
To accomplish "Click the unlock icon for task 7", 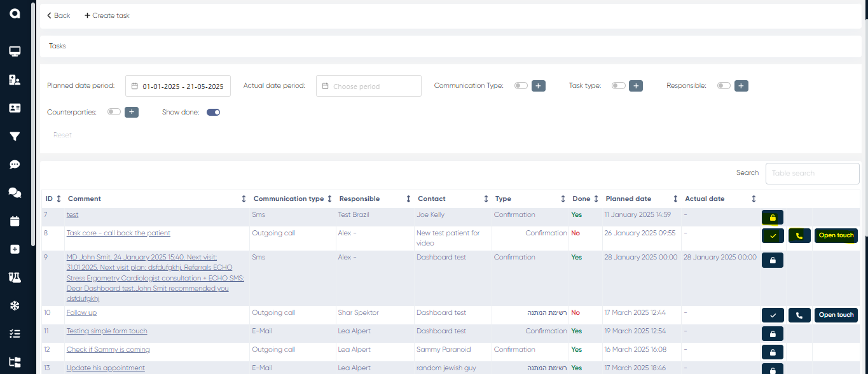I will click(773, 218).
